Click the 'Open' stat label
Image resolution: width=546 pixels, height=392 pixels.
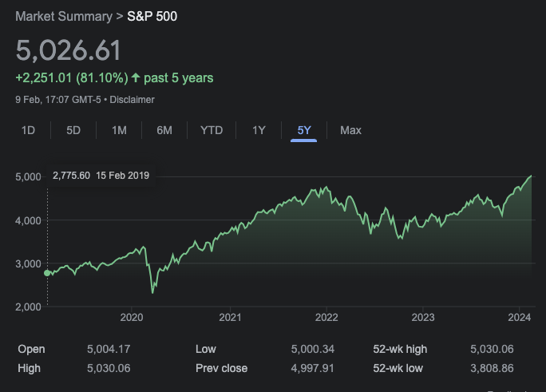[31, 349]
